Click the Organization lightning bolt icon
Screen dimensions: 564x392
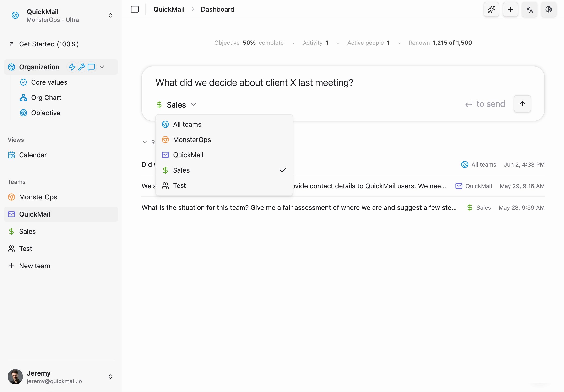(x=72, y=67)
